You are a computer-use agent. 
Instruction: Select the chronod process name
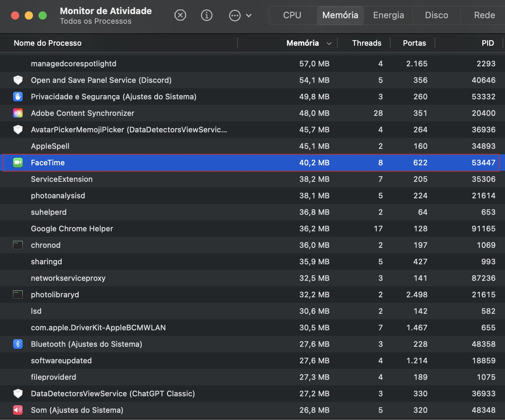tap(46, 245)
